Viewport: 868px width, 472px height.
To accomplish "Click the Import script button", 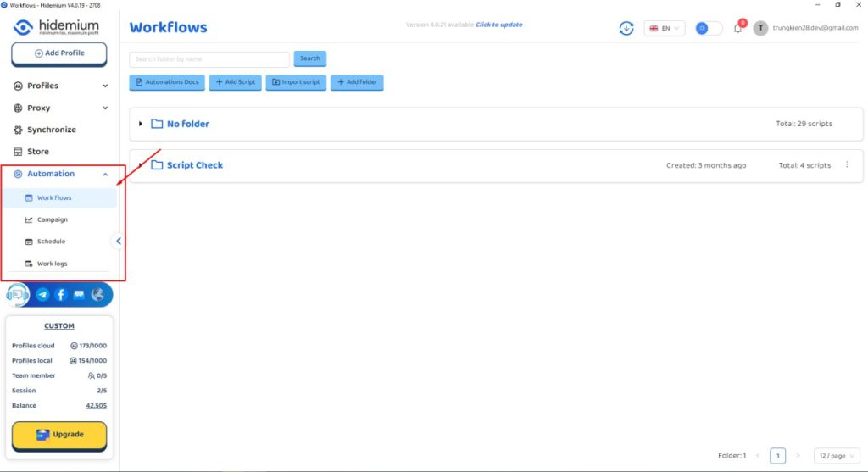I will pos(296,82).
